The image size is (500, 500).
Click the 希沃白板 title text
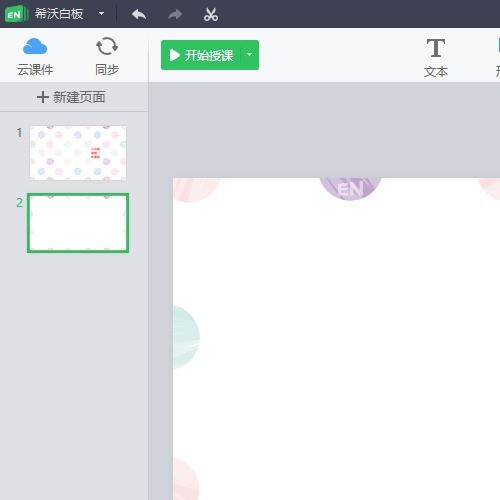point(59,14)
